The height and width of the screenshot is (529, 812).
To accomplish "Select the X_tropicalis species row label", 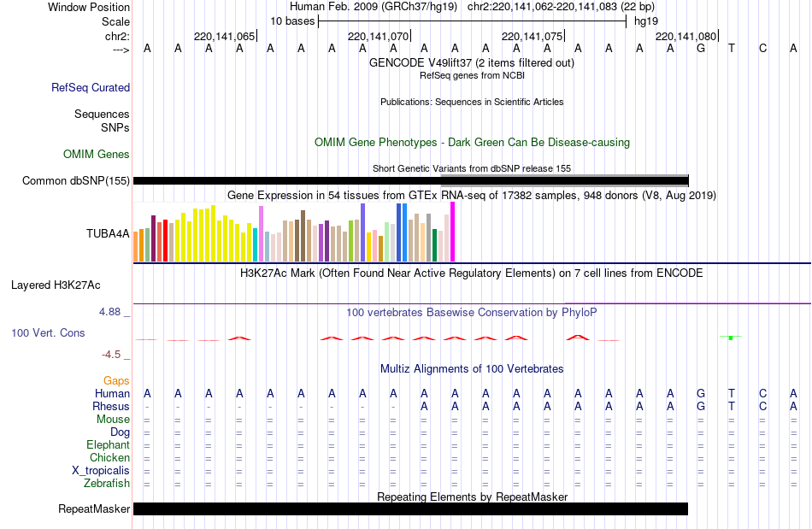I will 101,471.
